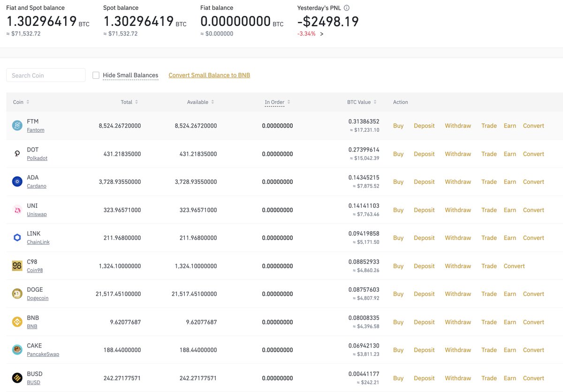Click Deposit in the FTM row

coord(424,126)
